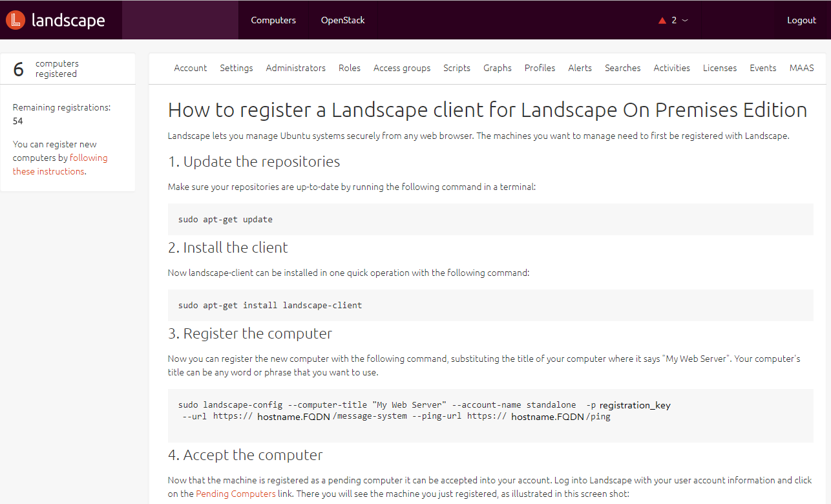Select the Alerts tab

[x=580, y=68]
